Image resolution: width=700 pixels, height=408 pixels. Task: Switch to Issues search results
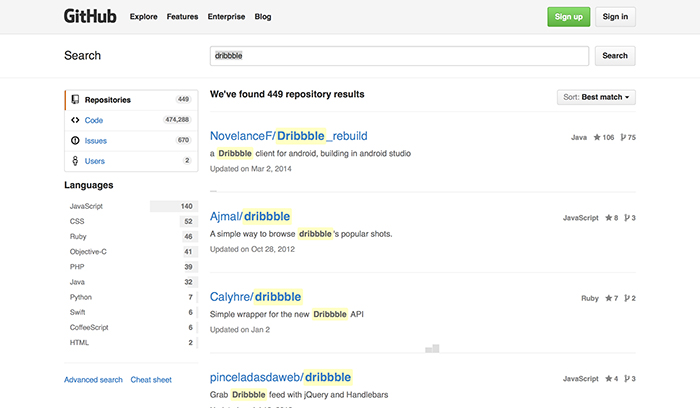point(131,141)
